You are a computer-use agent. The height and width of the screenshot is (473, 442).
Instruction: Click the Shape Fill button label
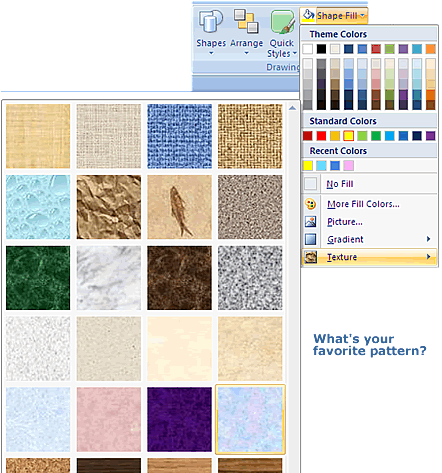(337, 16)
